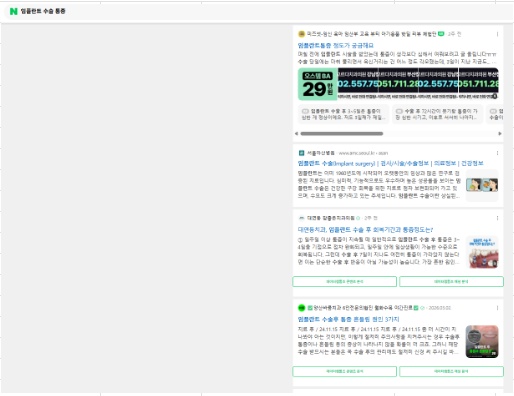The image size is (514, 396).
Task: Open the first cafe post result title link
Action: (x=336, y=45)
